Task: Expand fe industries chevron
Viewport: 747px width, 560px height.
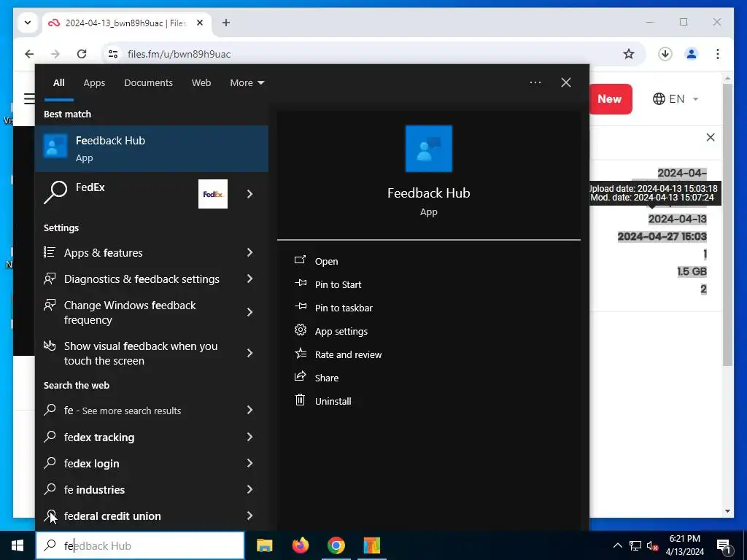Action: 249,489
